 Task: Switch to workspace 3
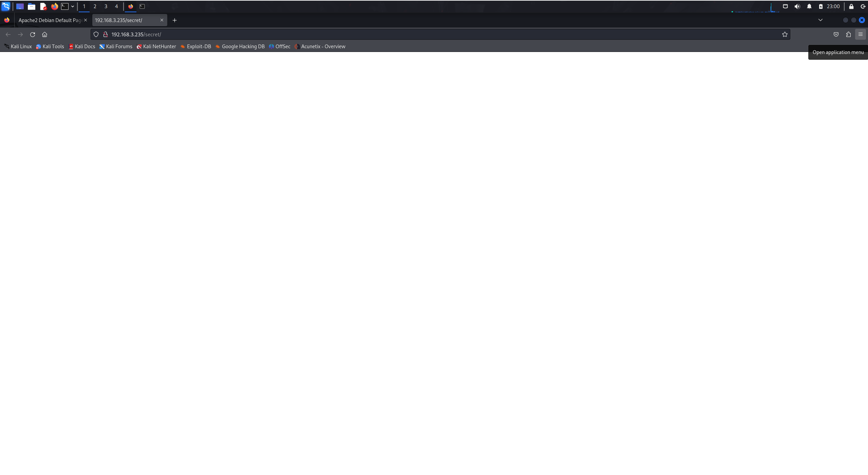coord(106,6)
